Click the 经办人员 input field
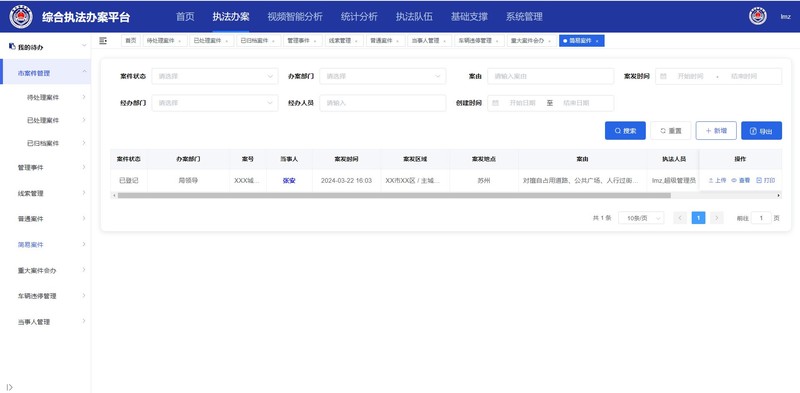 [383, 103]
